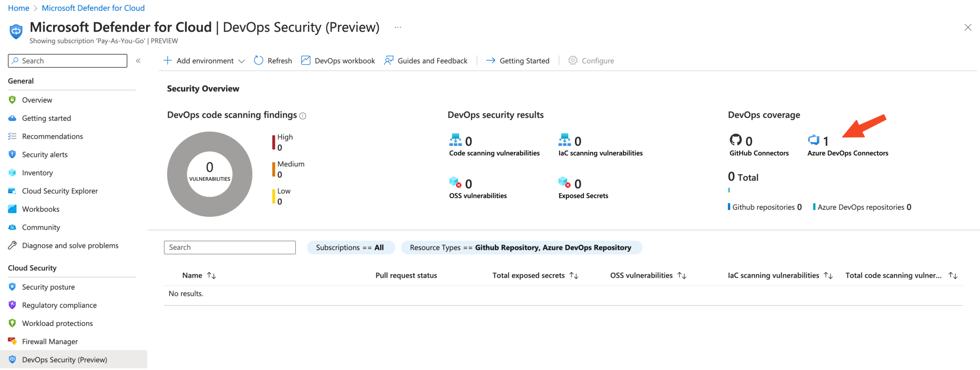Close the DevOps Security blade
980x370 pixels.
point(968,27)
